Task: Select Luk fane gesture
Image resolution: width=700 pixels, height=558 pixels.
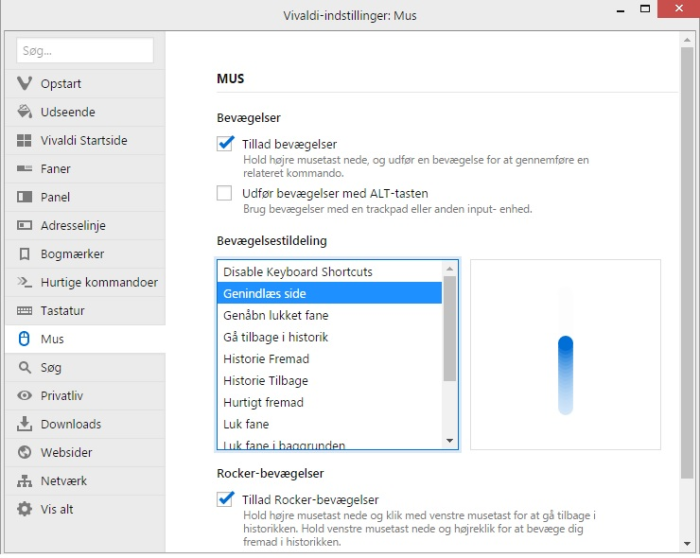Action: (x=329, y=424)
